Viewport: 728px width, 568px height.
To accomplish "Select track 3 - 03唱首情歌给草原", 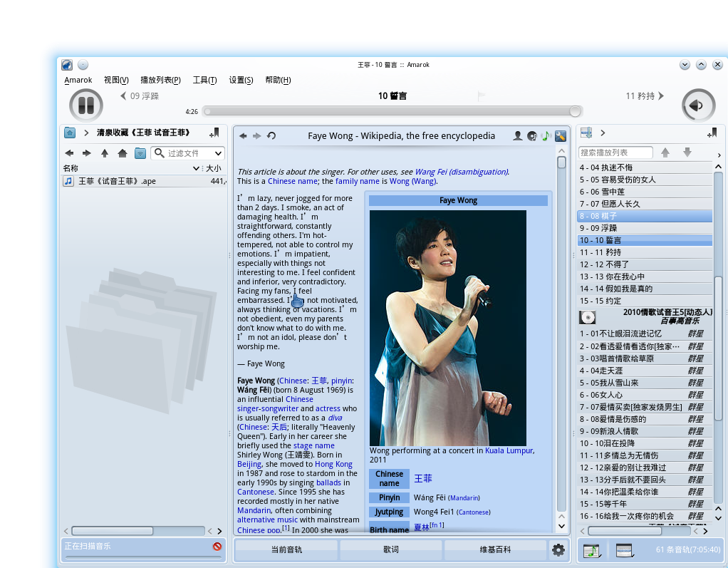I will pos(645,358).
